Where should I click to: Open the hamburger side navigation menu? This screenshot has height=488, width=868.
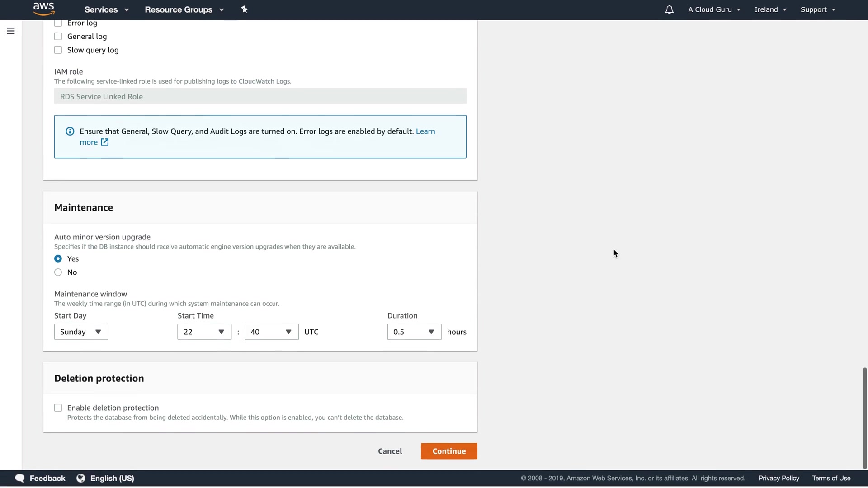[x=11, y=31]
